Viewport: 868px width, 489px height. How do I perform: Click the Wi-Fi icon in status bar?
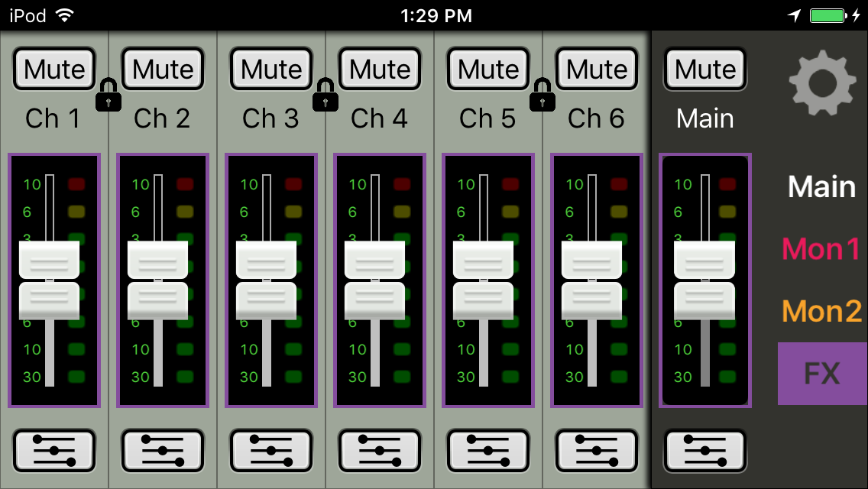click(65, 15)
